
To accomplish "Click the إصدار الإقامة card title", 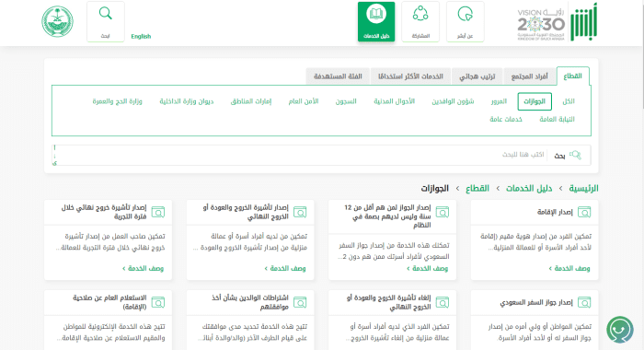I will coord(555,212).
